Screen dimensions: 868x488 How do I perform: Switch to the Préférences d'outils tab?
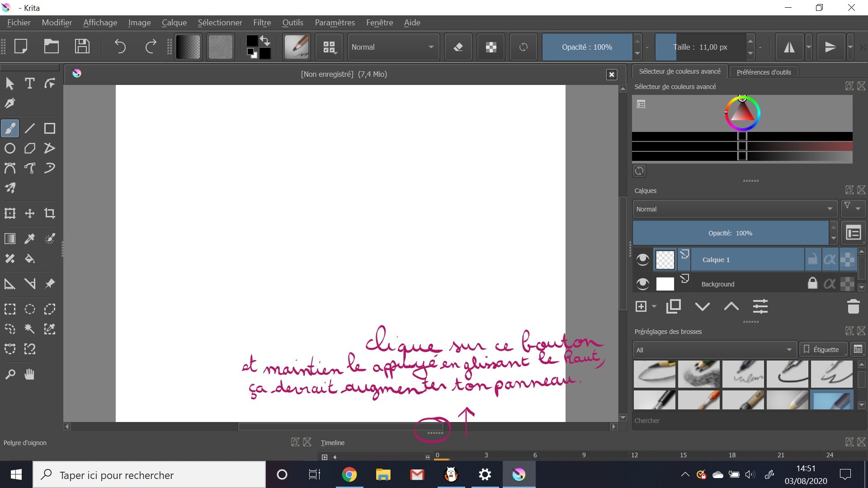tap(764, 72)
